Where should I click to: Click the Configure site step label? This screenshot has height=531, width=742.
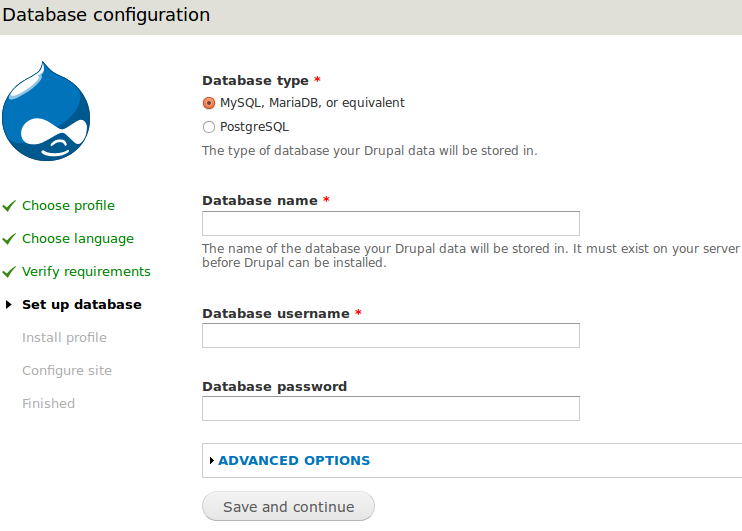tap(67, 371)
